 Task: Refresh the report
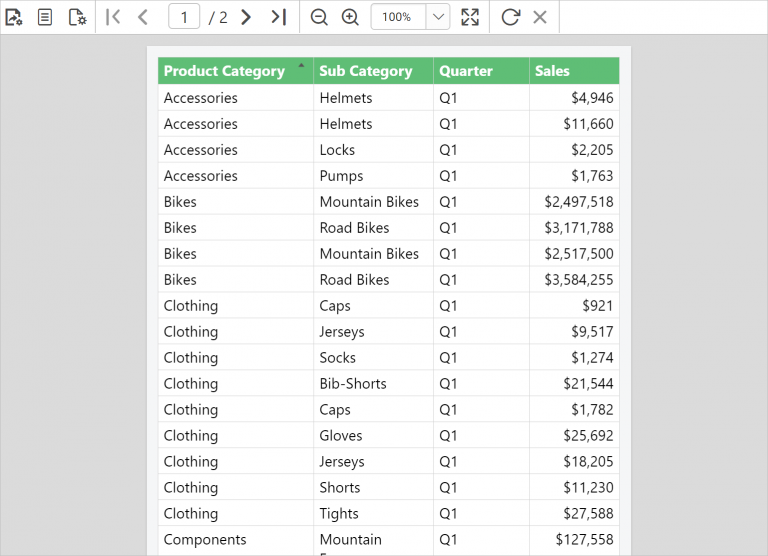(510, 17)
